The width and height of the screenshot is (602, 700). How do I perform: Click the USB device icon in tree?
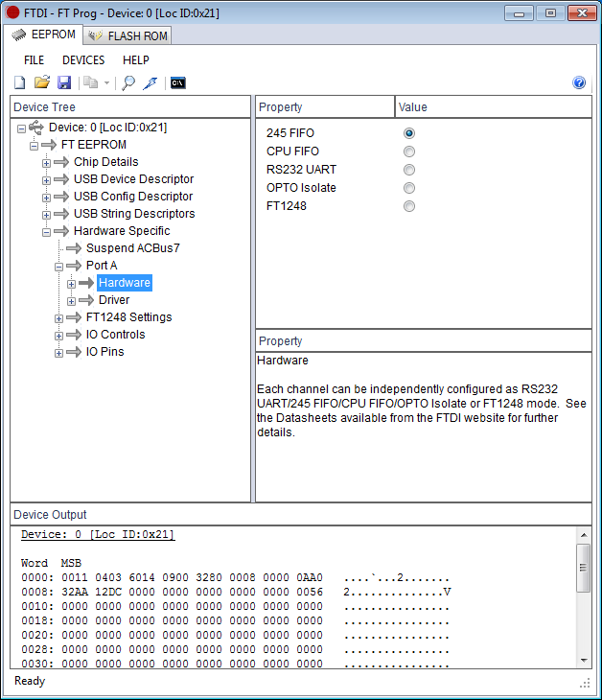36,128
